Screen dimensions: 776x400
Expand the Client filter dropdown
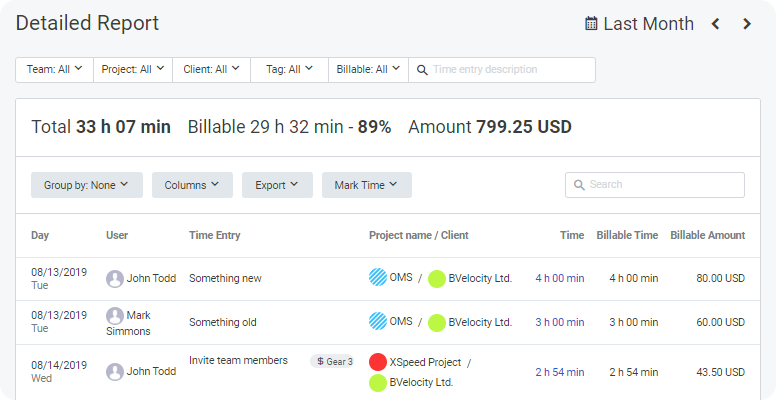211,70
